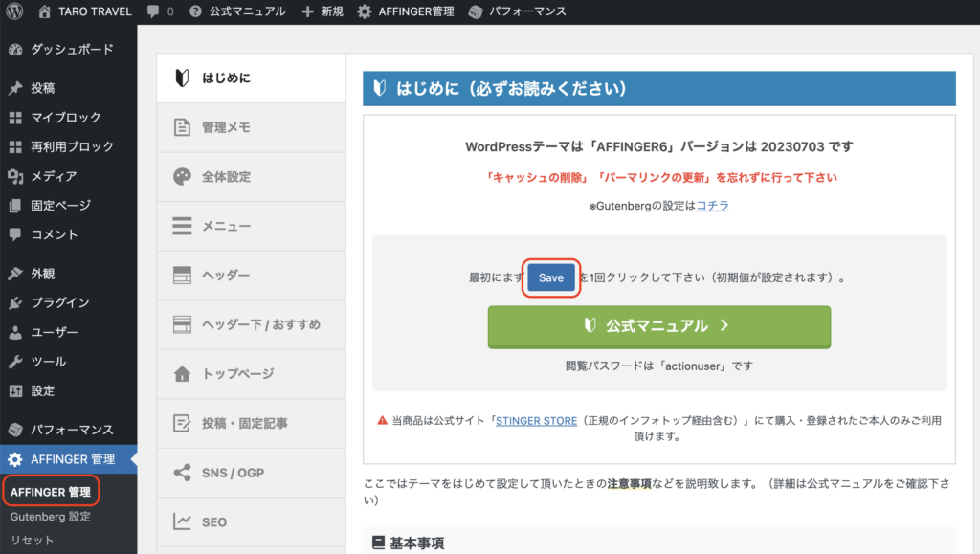Switch to the ヘッダー下 / おすすめ tab
Screen dimensions: 980x554
click(x=252, y=324)
